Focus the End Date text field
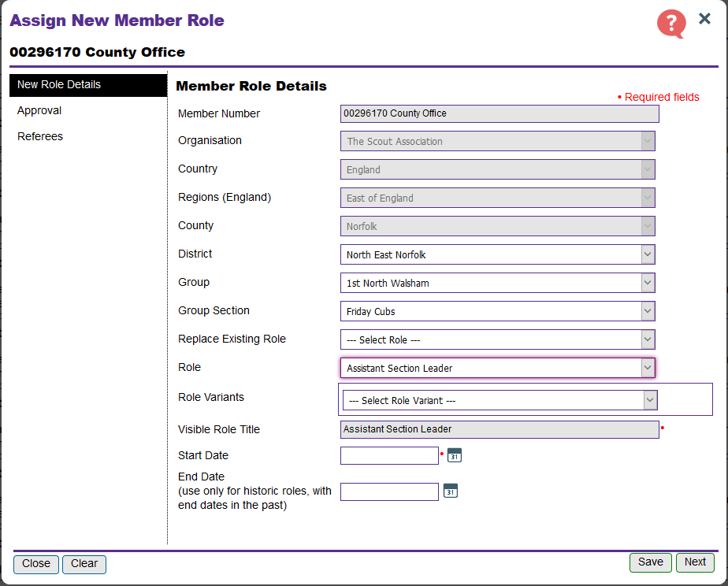 [x=389, y=491]
